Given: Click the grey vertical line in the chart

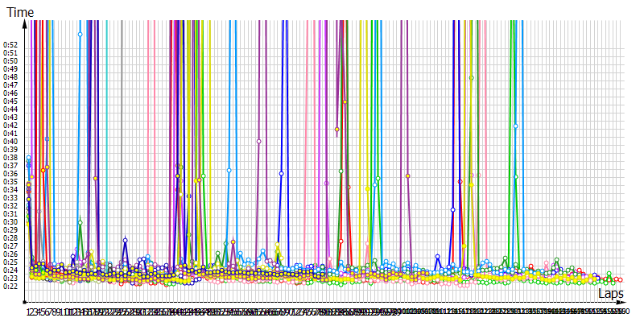Looking at the screenshot, I should [121, 121].
